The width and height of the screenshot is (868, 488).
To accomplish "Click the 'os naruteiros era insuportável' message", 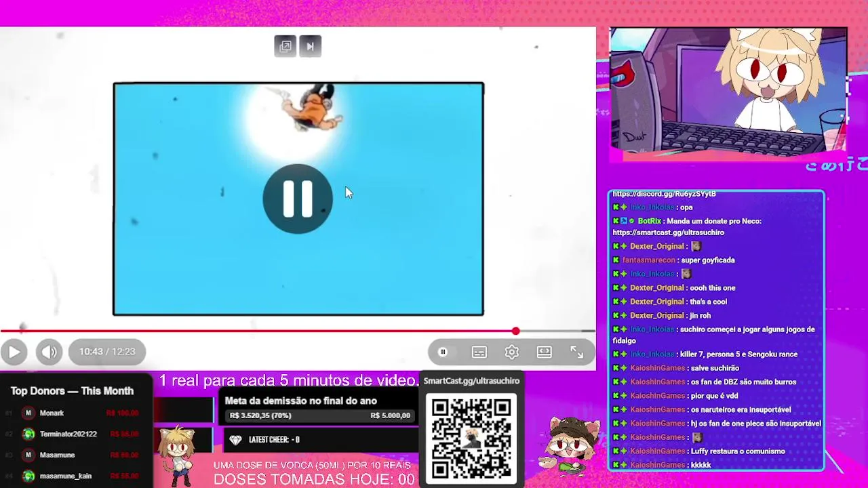I will point(741,410).
